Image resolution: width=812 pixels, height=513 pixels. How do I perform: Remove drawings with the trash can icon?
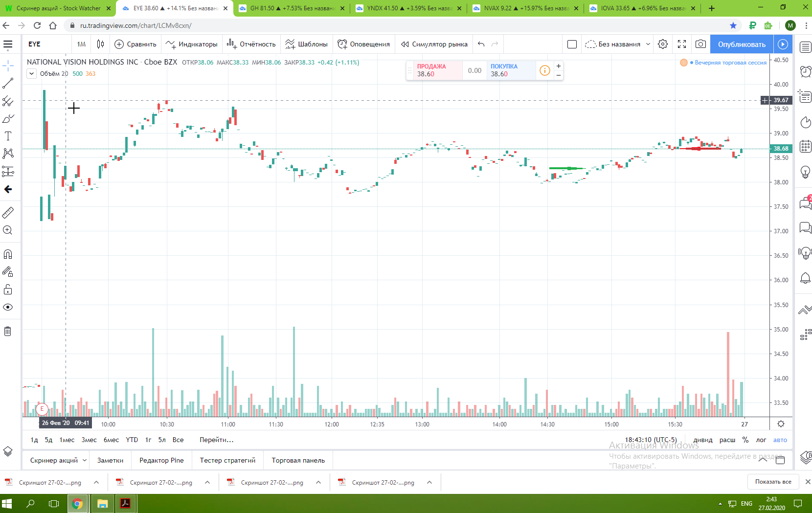(x=8, y=332)
